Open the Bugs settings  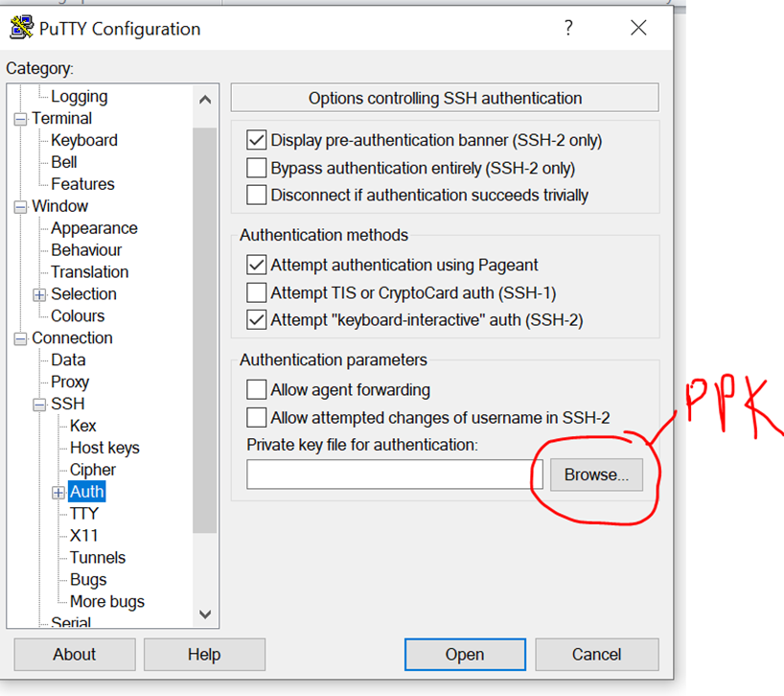coord(88,580)
